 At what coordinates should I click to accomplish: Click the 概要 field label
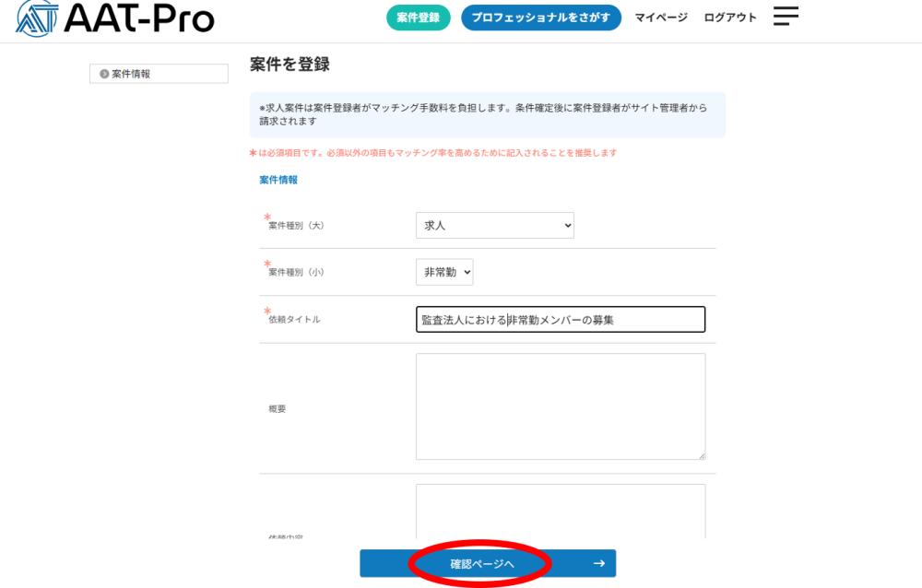pyautogui.click(x=278, y=408)
